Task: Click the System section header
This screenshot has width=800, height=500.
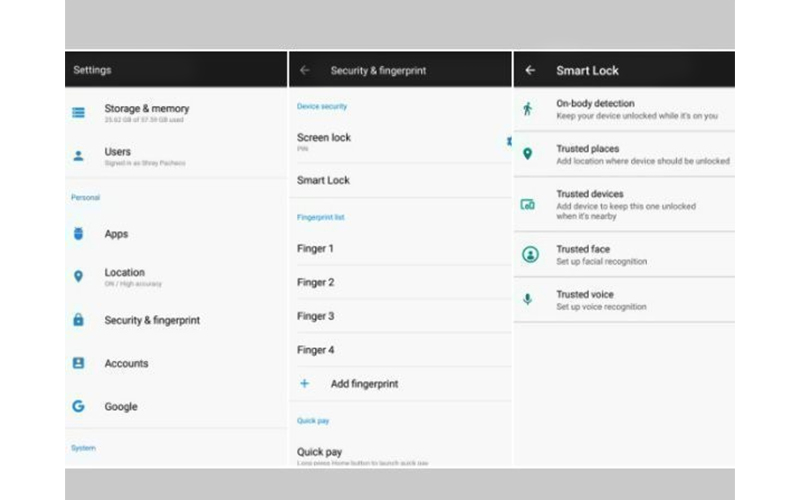Action: (83, 448)
